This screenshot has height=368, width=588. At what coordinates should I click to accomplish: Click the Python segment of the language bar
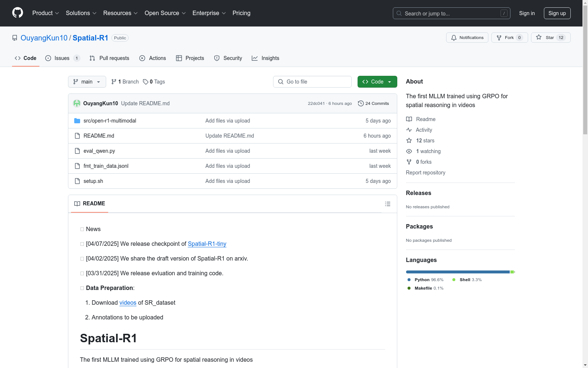(x=458, y=272)
